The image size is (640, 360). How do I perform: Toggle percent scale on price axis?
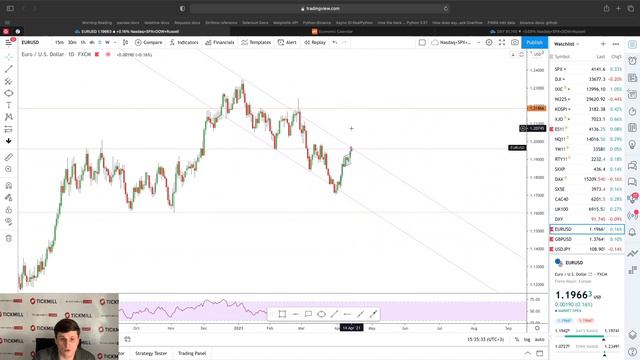click(517, 340)
